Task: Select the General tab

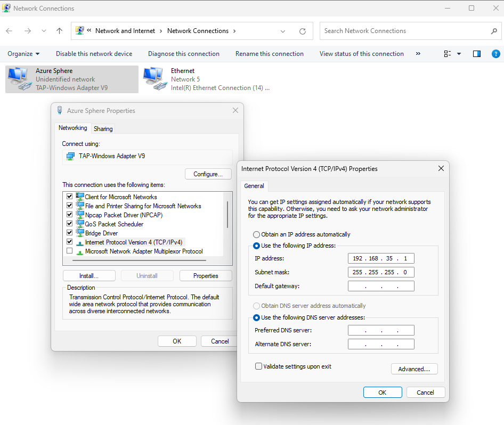Action: (254, 186)
